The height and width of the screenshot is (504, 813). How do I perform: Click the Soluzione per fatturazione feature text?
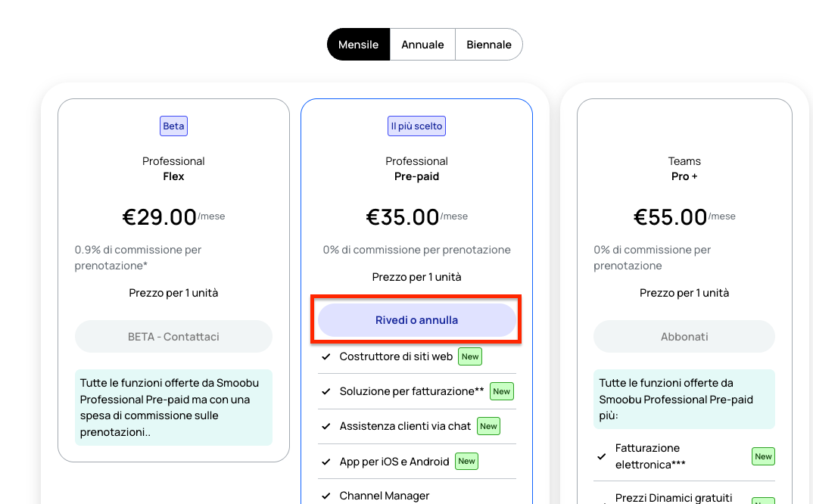click(412, 391)
